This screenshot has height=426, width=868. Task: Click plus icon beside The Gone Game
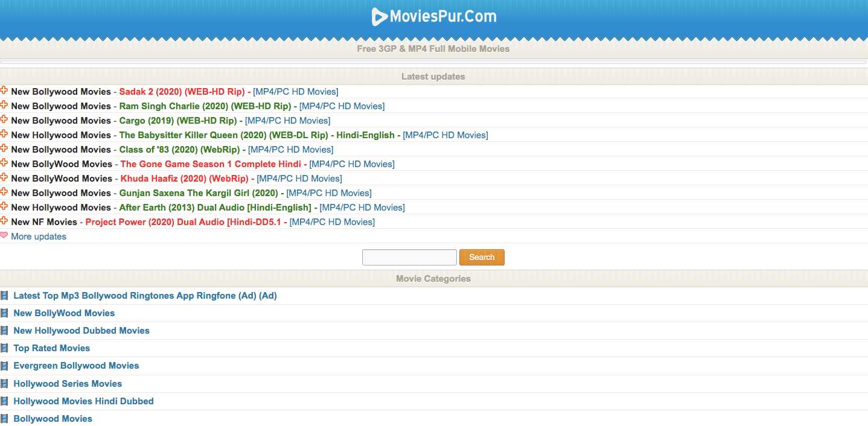pos(4,163)
